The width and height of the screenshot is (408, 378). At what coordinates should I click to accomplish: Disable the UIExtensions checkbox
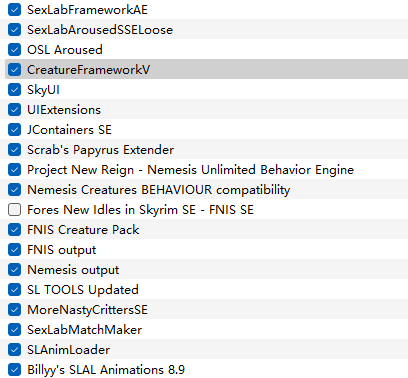pos(14,110)
